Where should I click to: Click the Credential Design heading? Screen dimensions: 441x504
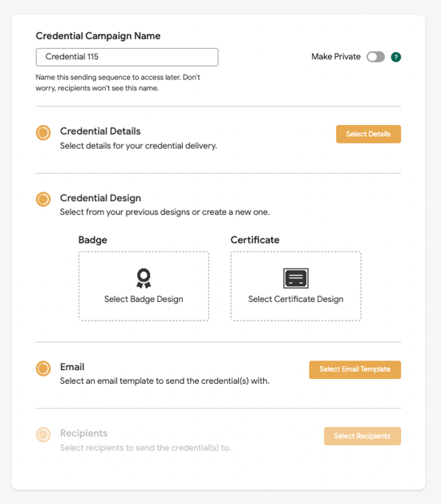coord(100,198)
